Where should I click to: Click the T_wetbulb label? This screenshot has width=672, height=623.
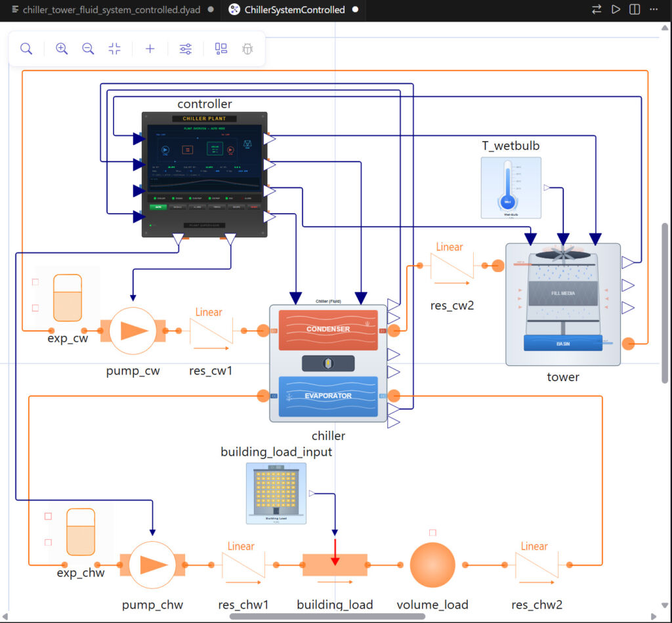click(x=511, y=146)
